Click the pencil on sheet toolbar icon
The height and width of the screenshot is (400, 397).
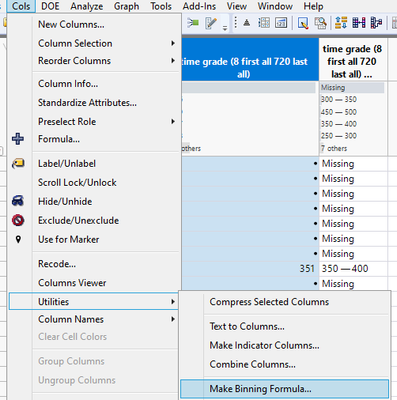tap(303, 23)
